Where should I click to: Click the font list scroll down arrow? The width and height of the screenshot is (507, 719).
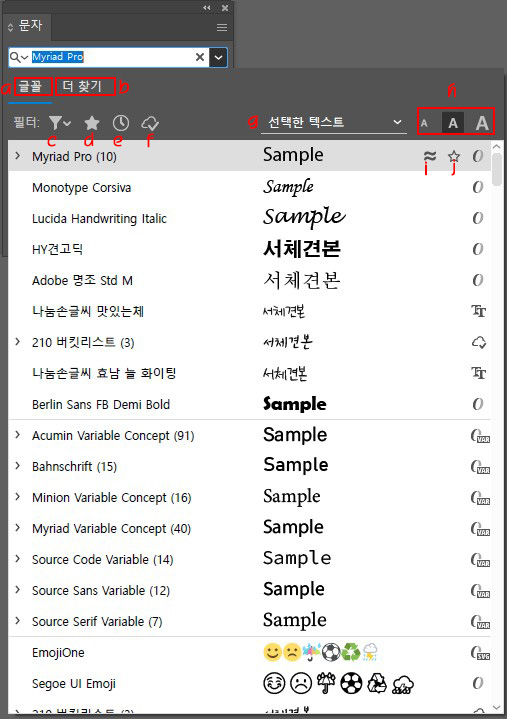tap(496, 708)
